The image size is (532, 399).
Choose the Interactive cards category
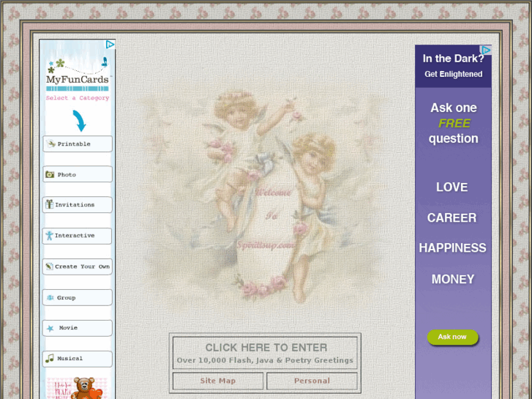(x=77, y=236)
